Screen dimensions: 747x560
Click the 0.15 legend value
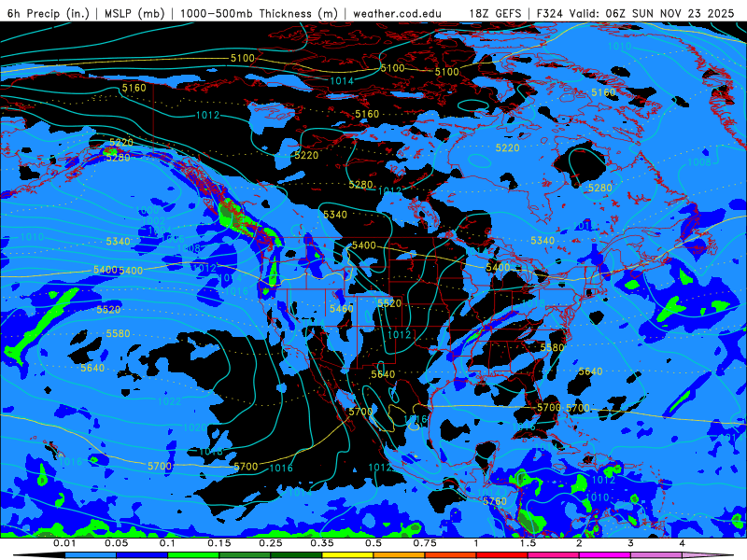point(219,543)
